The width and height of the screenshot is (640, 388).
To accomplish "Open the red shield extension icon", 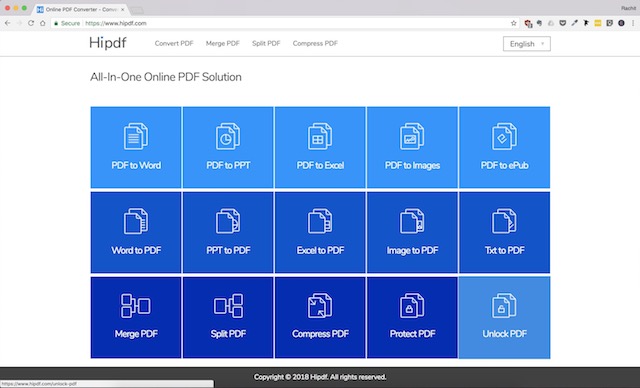I will tap(528, 24).
